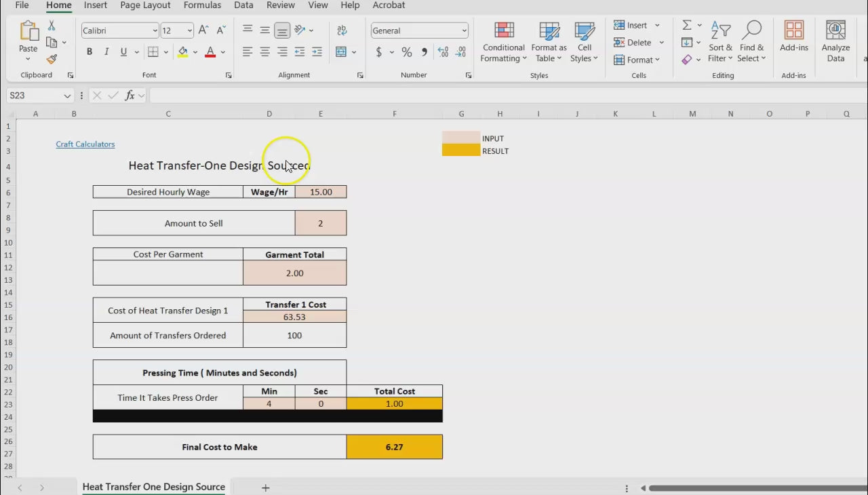Switch to the Formulas ribbon tab
This screenshot has width=868, height=495.
coord(202,5)
